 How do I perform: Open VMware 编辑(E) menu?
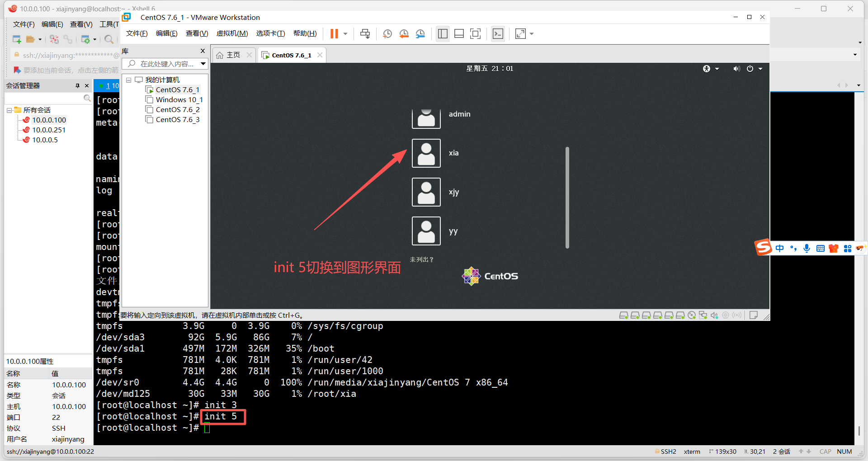166,33
